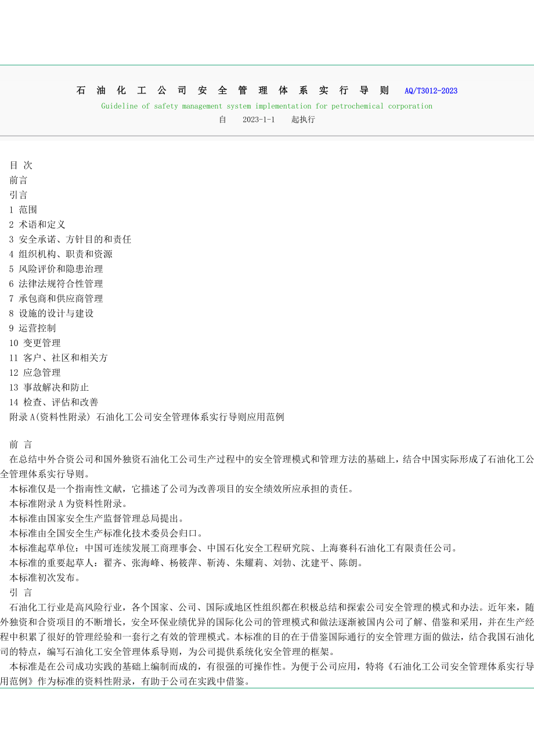
Task: Click the Chinese document title heading
Action: coord(233,91)
